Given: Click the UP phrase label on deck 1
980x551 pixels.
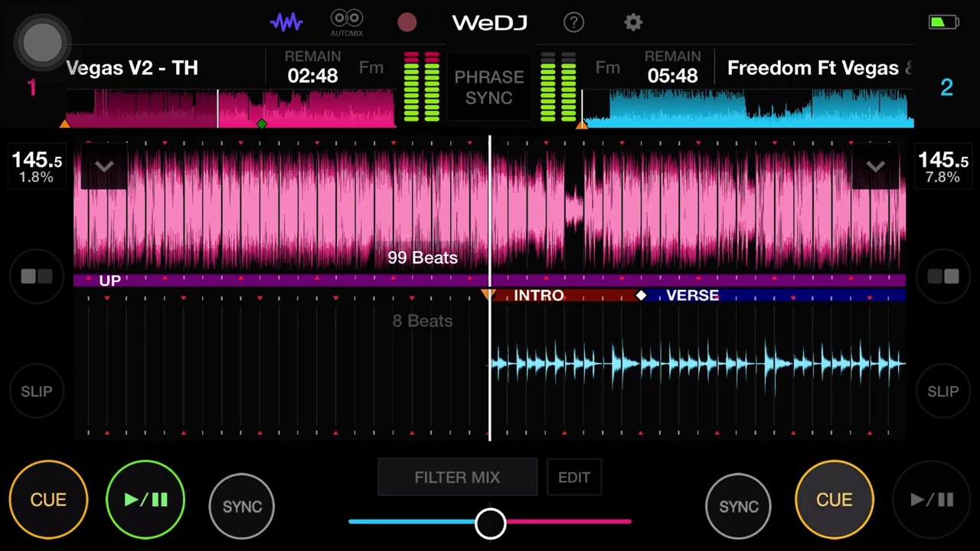Looking at the screenshot, I should 109,280.
